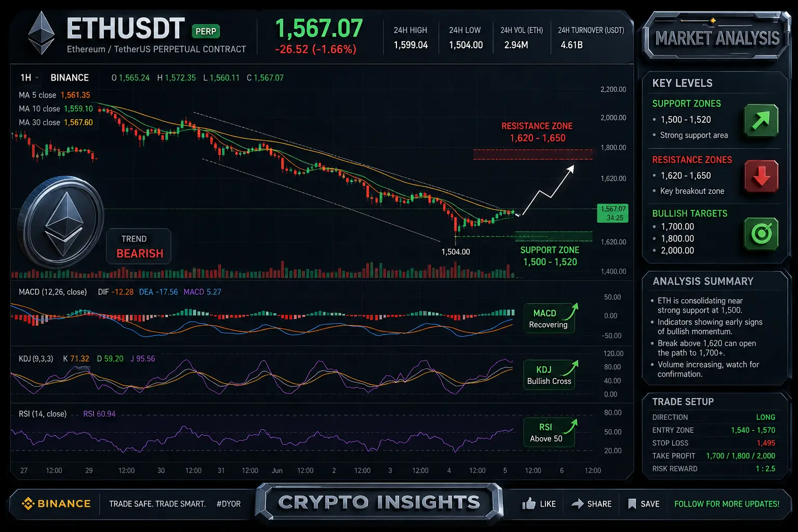
Task: Click the Binance logo in the footer
Action: (56, 503)
